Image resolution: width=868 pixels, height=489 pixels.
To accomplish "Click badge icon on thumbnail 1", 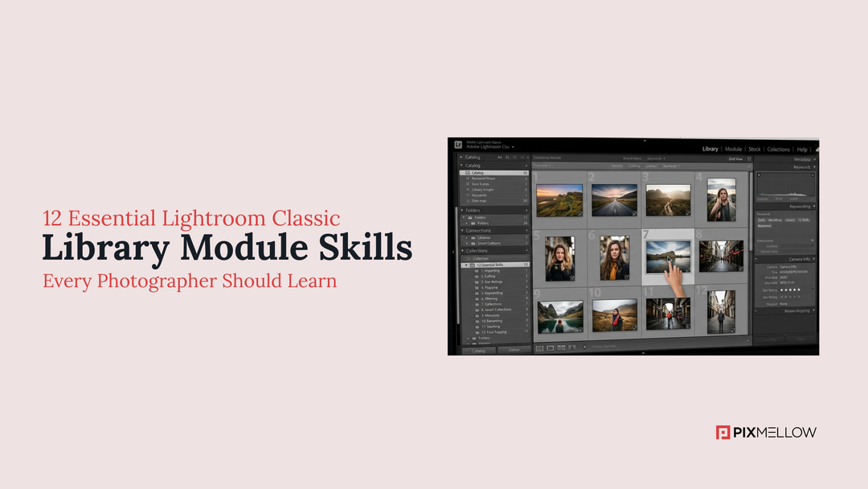I will 580,214.
